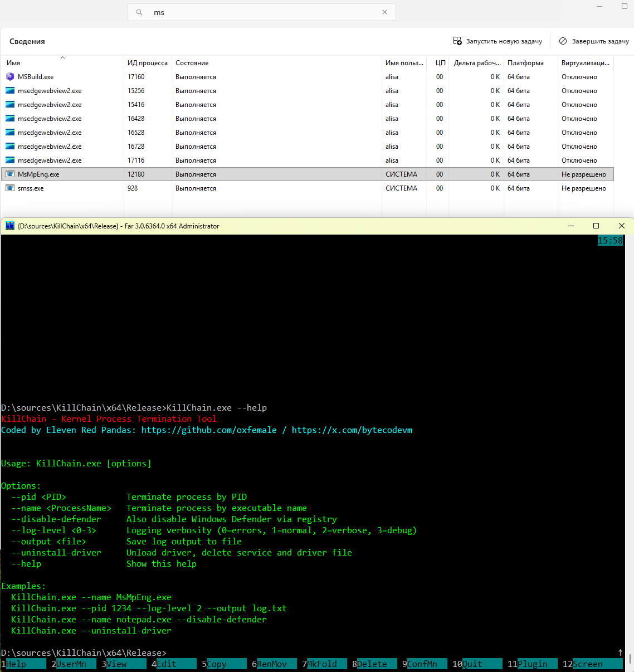Sort by Имя column header

(13, 63)
